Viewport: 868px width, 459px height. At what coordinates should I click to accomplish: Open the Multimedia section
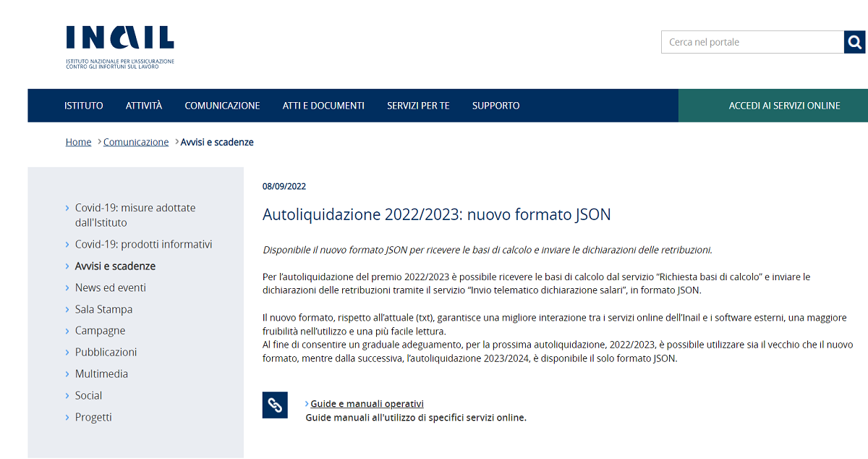[102, 374]
